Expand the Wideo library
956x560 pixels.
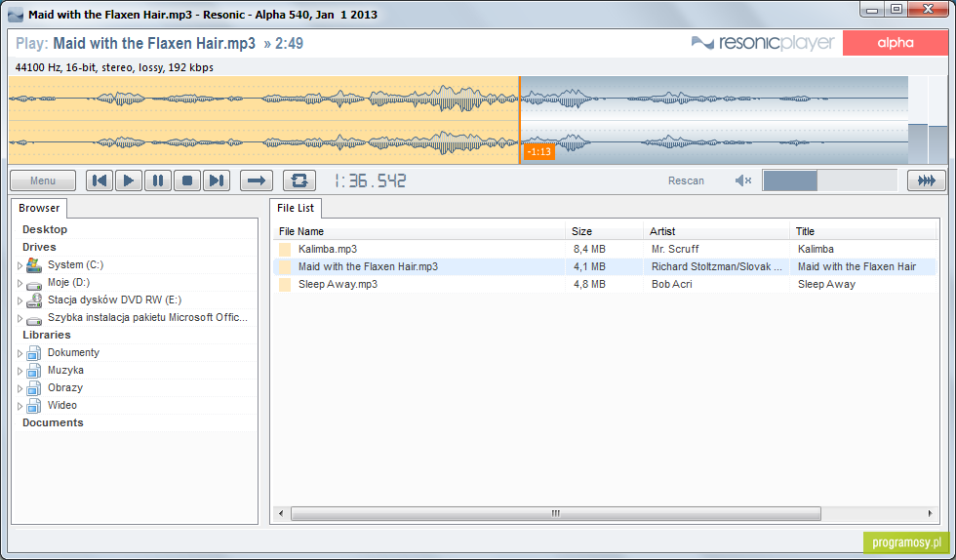20,406
